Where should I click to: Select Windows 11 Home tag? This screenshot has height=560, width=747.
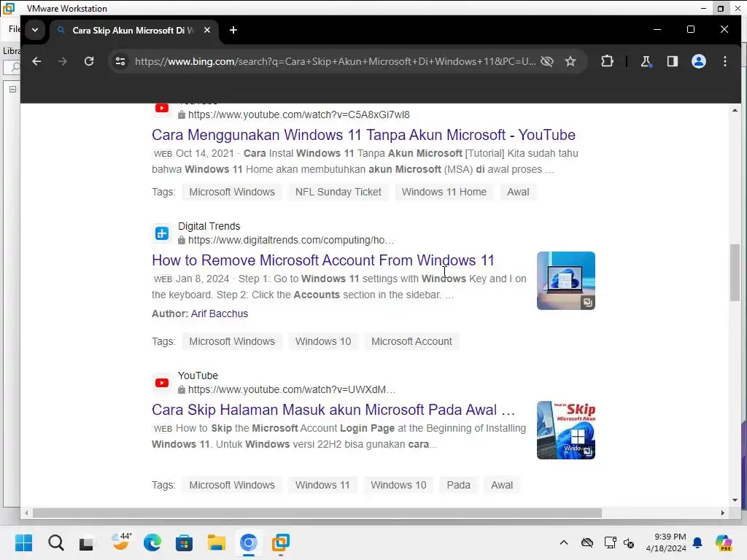(444, 192)
